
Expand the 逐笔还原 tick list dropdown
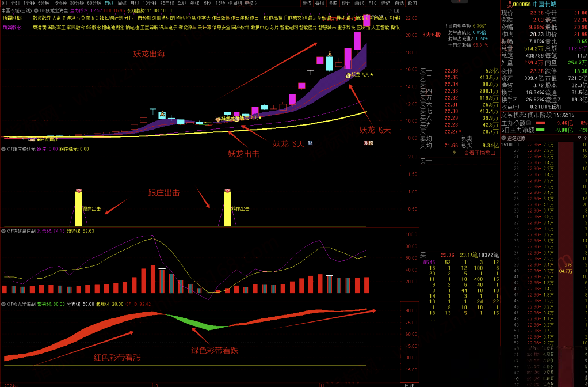point(504,138)
